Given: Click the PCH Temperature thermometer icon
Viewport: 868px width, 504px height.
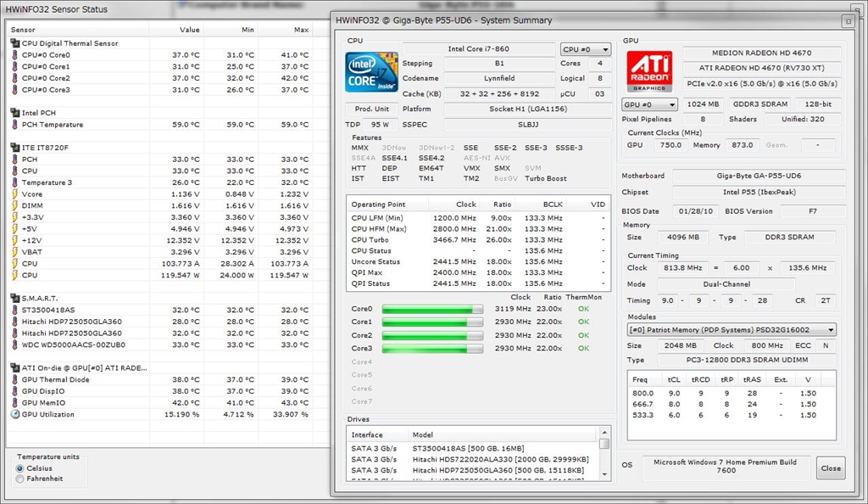Looking at the screenshot, I should pos(14,125).
